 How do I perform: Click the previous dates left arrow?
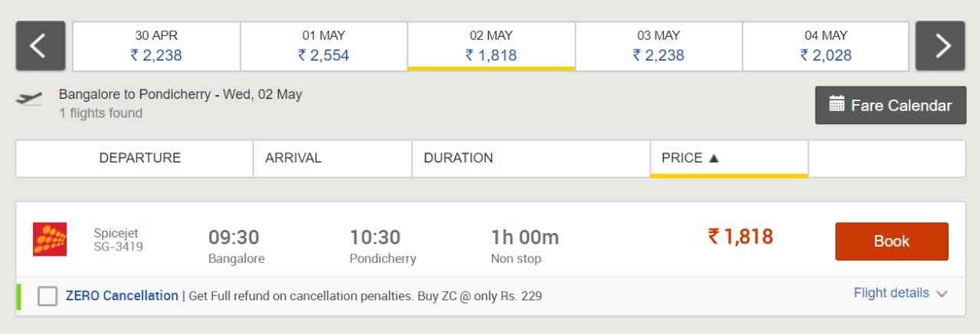point(36,46)
